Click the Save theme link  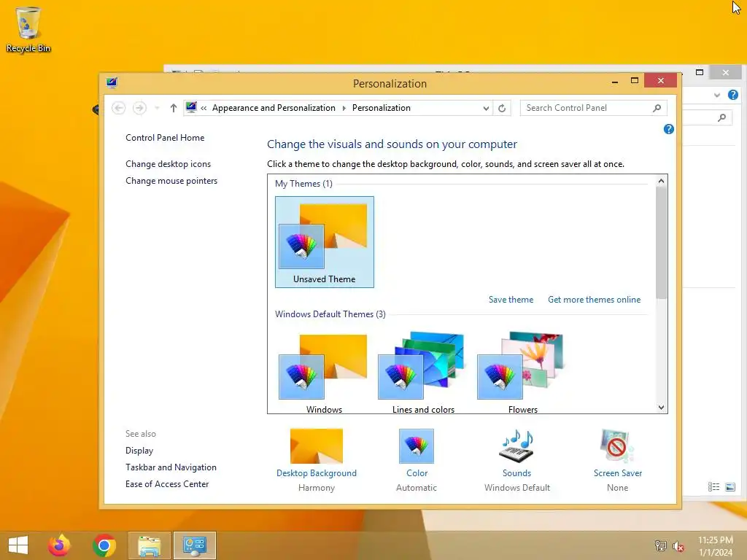point(511,300)
